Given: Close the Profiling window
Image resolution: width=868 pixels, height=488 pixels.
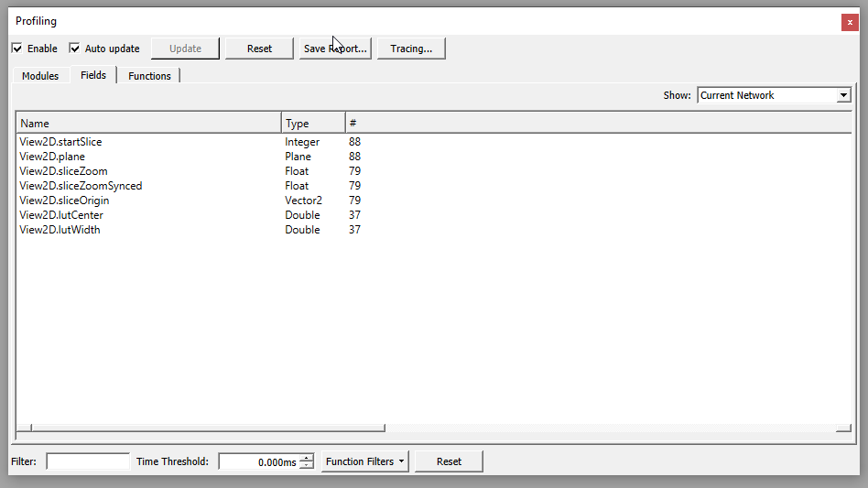Looking at the screenshot, I should (x=850, y=22).
